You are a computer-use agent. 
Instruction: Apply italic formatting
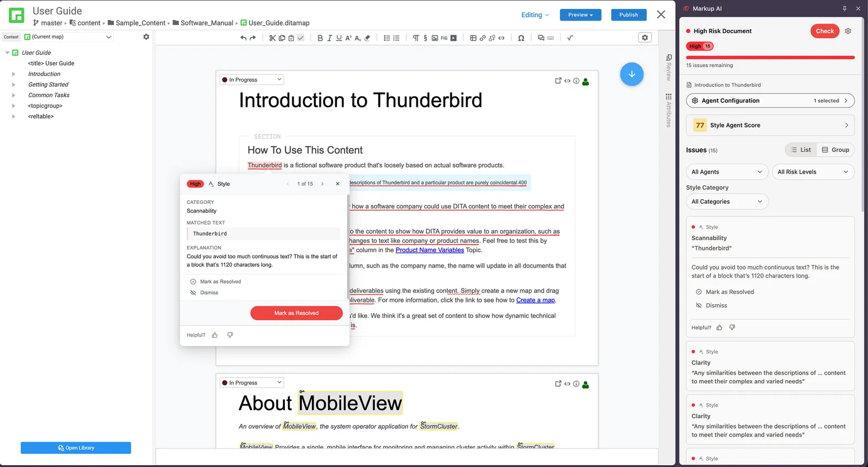click(x=329, y=38)
